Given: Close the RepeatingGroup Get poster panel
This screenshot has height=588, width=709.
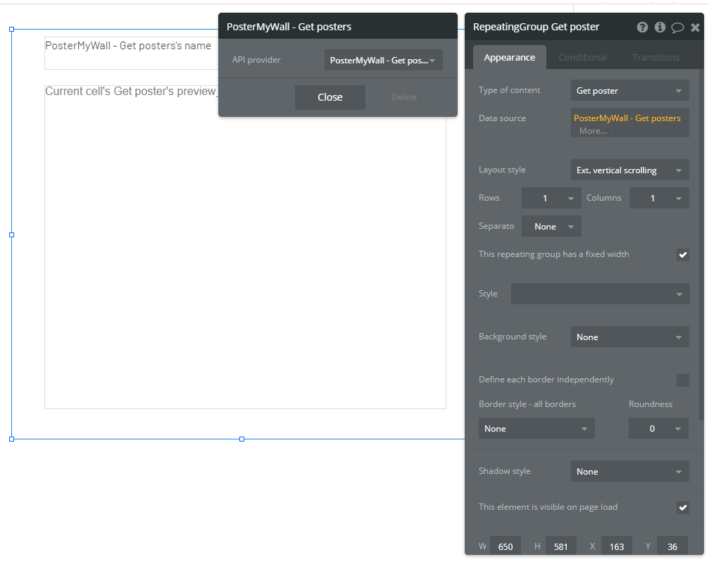Looking at the screenshot, I should [695, 27].
